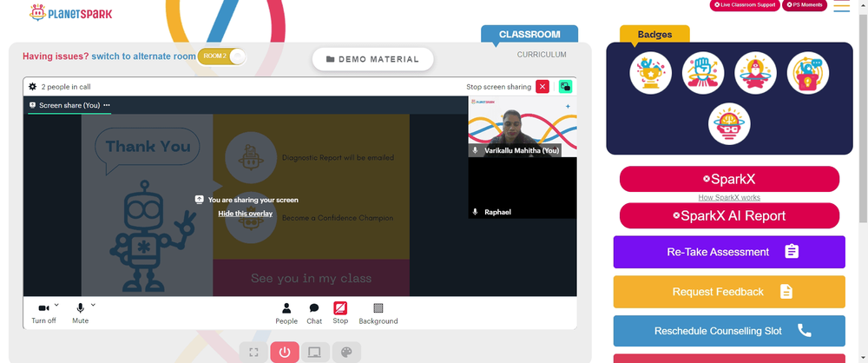Viewport: 868px width, 363px height.
Task: Click Reschedule Counselling Slot
Action: 729,331
